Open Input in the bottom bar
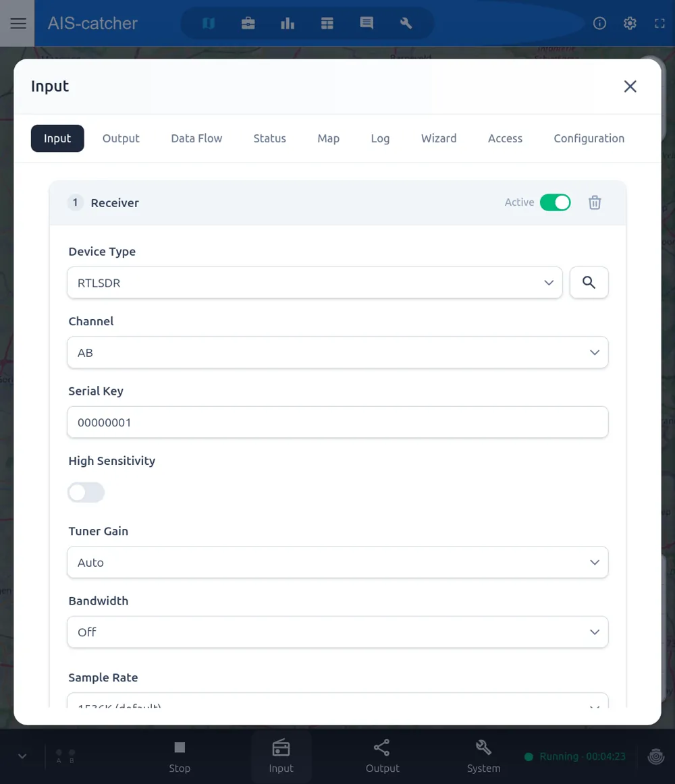This screenshot has height=784, width=675. click(x=281, y=756)
